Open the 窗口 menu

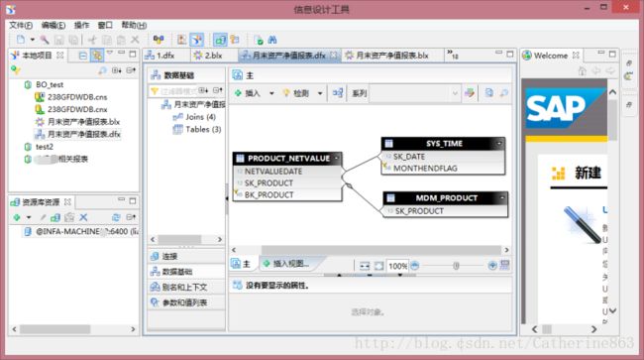tap(105, 25)
